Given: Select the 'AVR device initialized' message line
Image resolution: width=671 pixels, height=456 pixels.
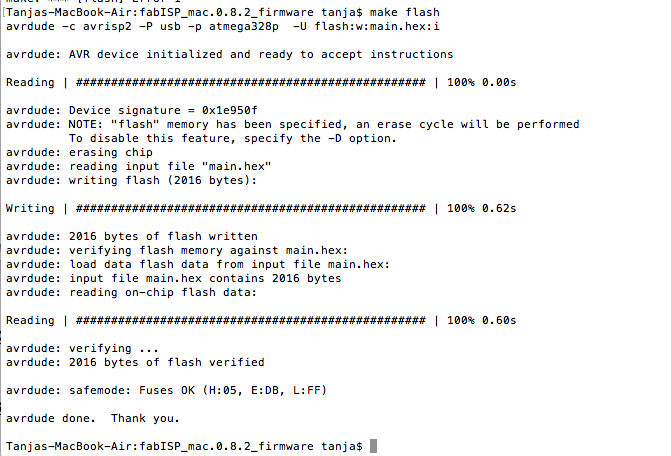Looking at the screenshot, I should (229, 54).
